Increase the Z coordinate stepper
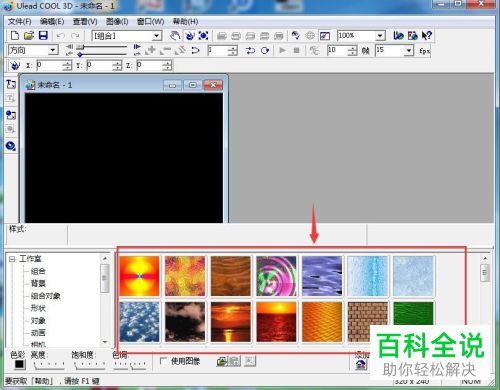Screen dimensions: 500x390 click(x=167, y=63)
